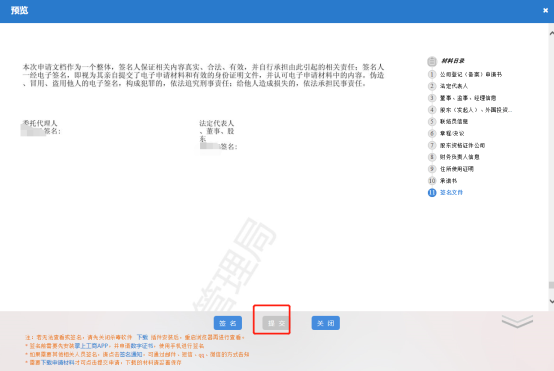Select 住所使用证明 in the list
This screenshot has width=554, height=371.
(456, 169)
